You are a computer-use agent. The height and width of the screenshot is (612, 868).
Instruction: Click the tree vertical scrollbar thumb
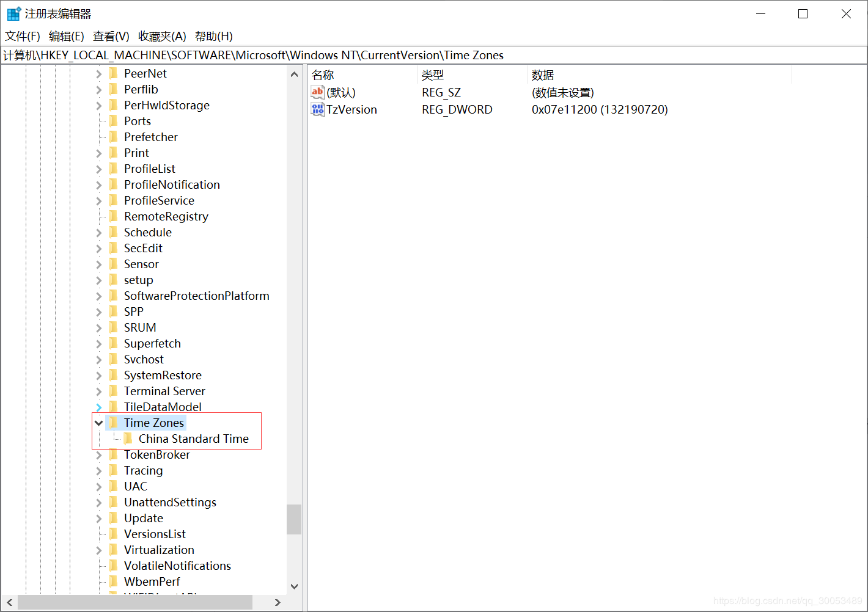click(294, 519)
